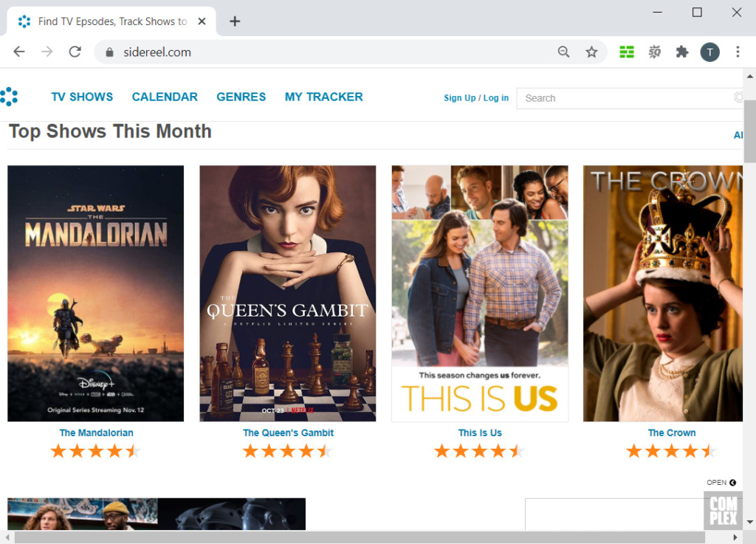Close the Find TV Episodes tab
The image size is (756, 544).
coord(202,21)
